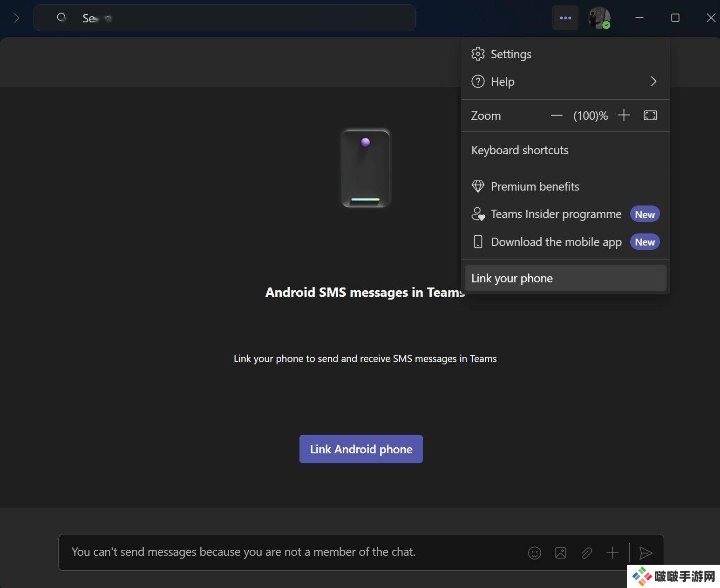Choose Teams Insider programme option
The width and height of the screenshot is (720, 588).
click(x=556, y=214)
